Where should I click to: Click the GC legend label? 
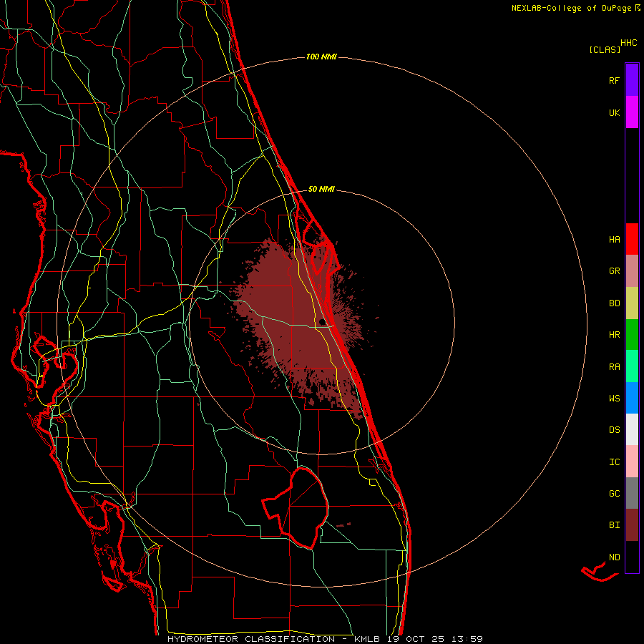click(x=614, y=494)
